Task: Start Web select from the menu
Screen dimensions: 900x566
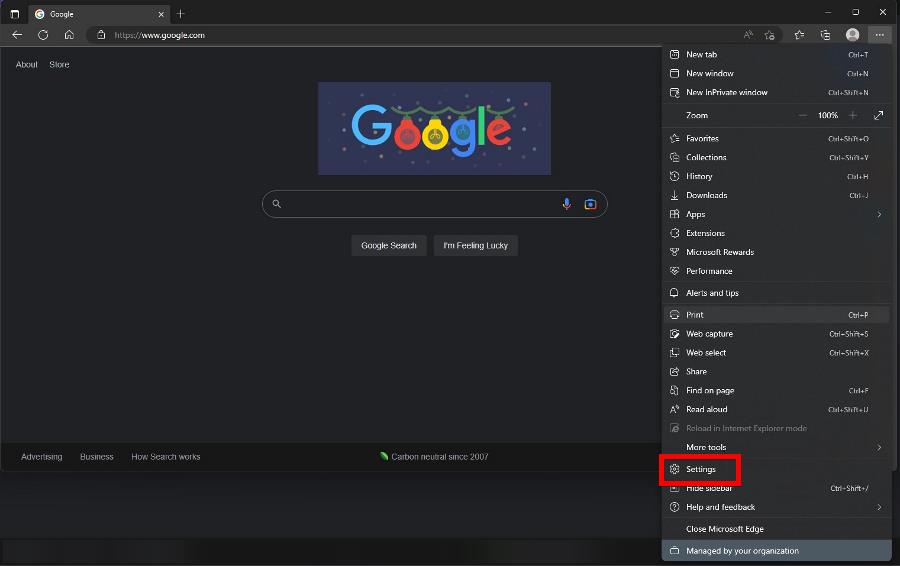Action: pos(777,352)
